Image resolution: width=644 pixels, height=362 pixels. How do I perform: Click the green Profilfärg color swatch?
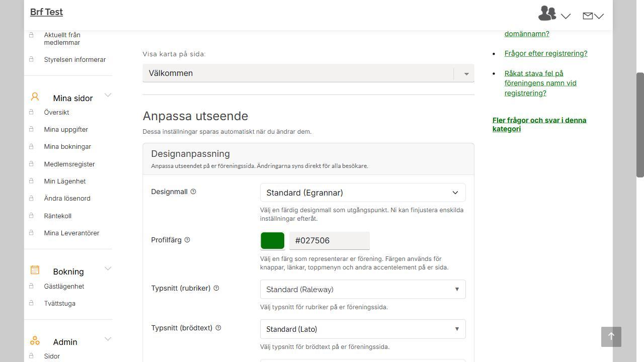(273, 240)
